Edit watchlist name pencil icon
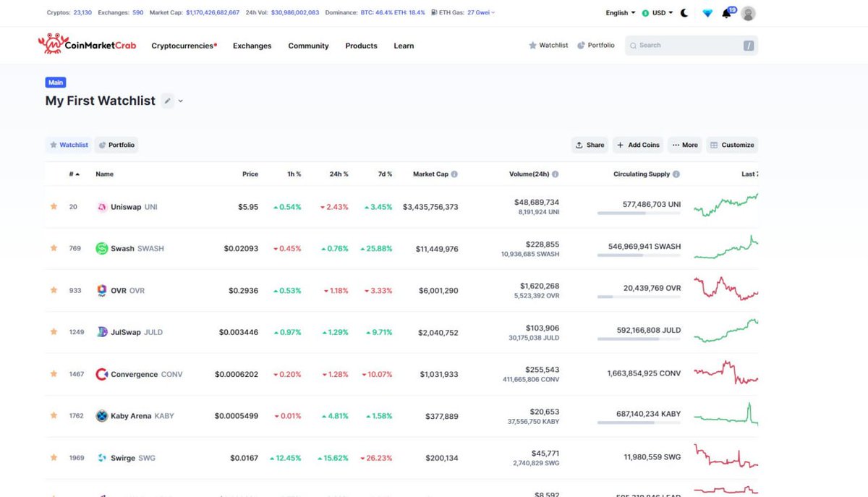Image resolution: width=868 pixels, height=497 pixels. pyautogui.click(x=167, y=101)
